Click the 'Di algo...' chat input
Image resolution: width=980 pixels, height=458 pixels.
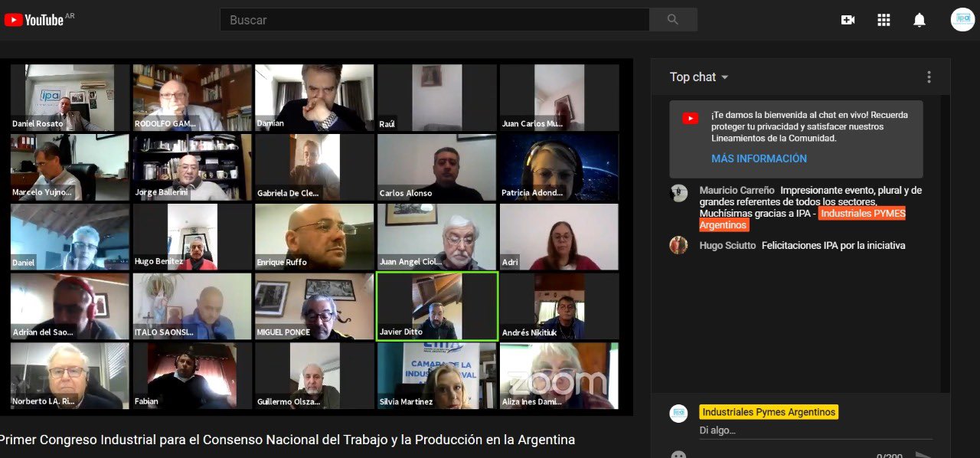pos(812,430)
